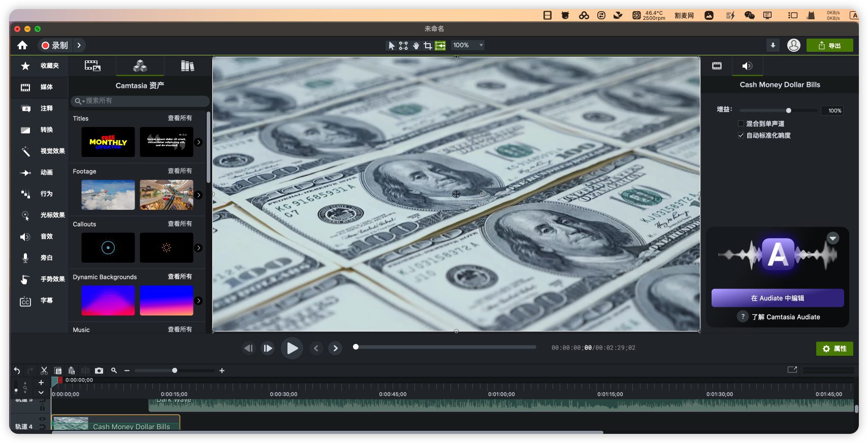
Task: Jump to the previous marker arrow
Action: pyautogui.click(x=316, y=348)
